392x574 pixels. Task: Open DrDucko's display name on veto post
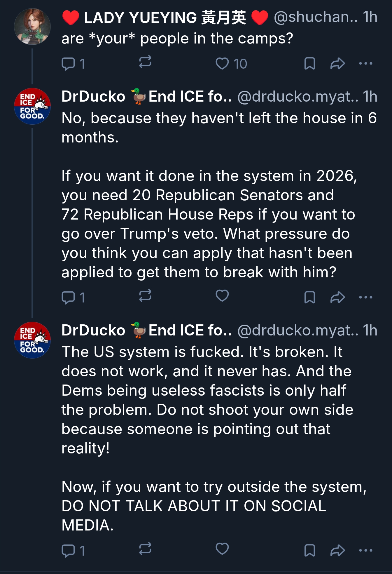pyautogui.click(x=93, y=97)
